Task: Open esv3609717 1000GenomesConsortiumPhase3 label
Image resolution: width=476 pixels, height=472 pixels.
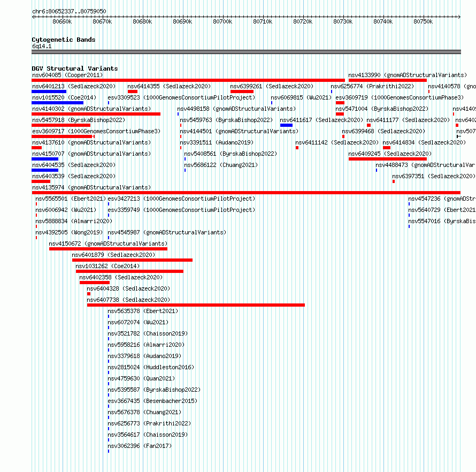Action: pos(96,131)
